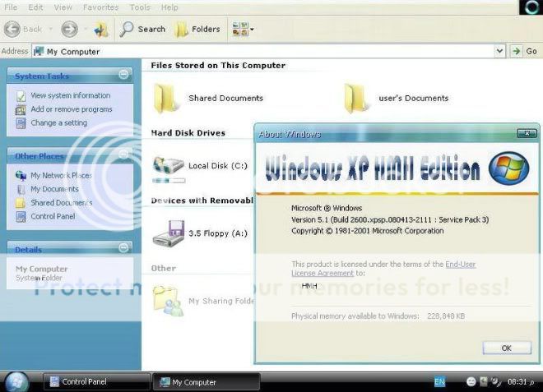Screen dimensions: 543x392
Task: Click OK in About Windows dialog
Action: coord(507,348)
